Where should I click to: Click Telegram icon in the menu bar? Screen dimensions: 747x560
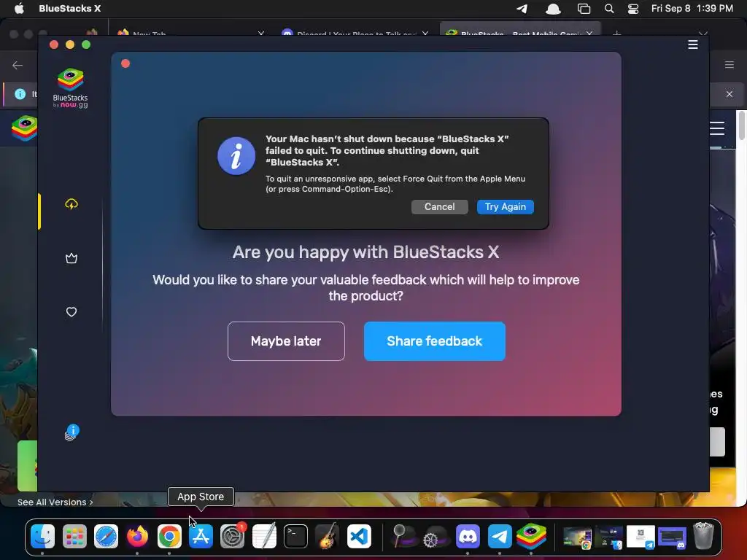(522, 9)
